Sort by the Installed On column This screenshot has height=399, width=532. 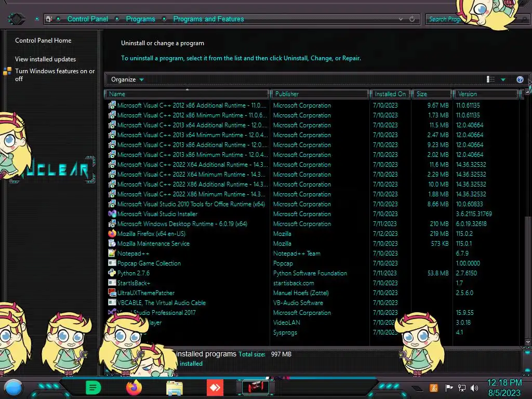[390, 94]
